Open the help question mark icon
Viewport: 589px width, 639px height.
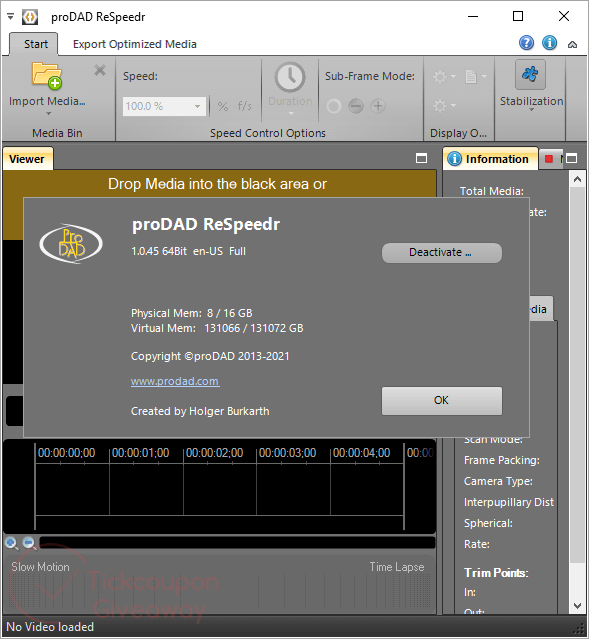point(526,42)
